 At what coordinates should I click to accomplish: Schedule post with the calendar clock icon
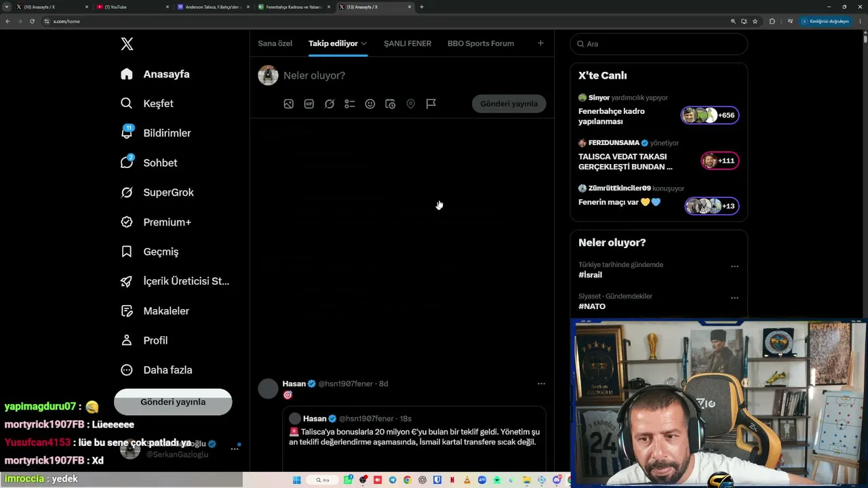pyautogui.click(x=391, y=104)
